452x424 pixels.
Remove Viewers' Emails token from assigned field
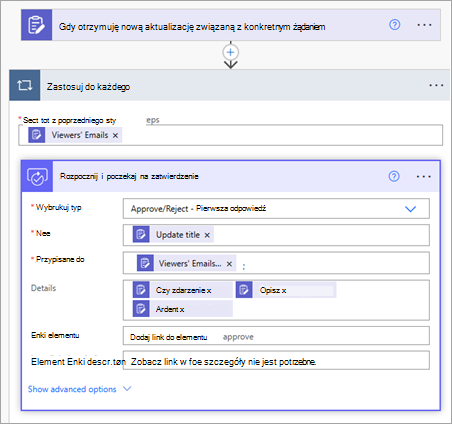pos(229,264)
